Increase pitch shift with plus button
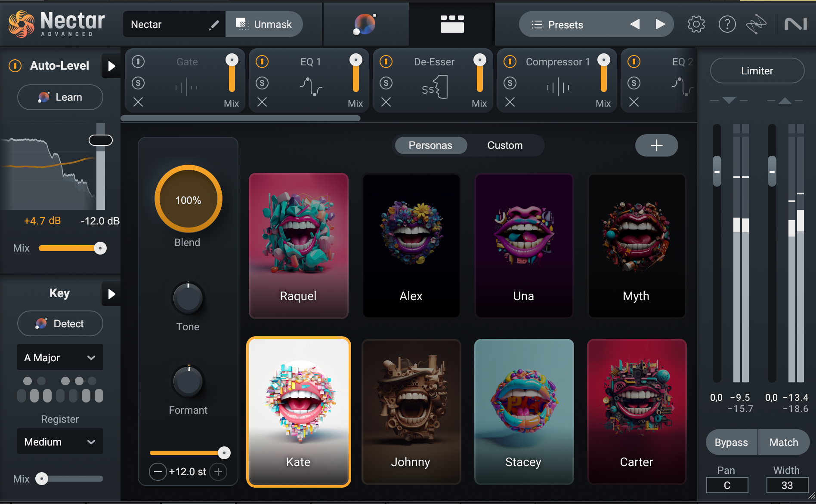Image resolution: width=816 pixels, height=504 pixels. click(x=218, y=472)
